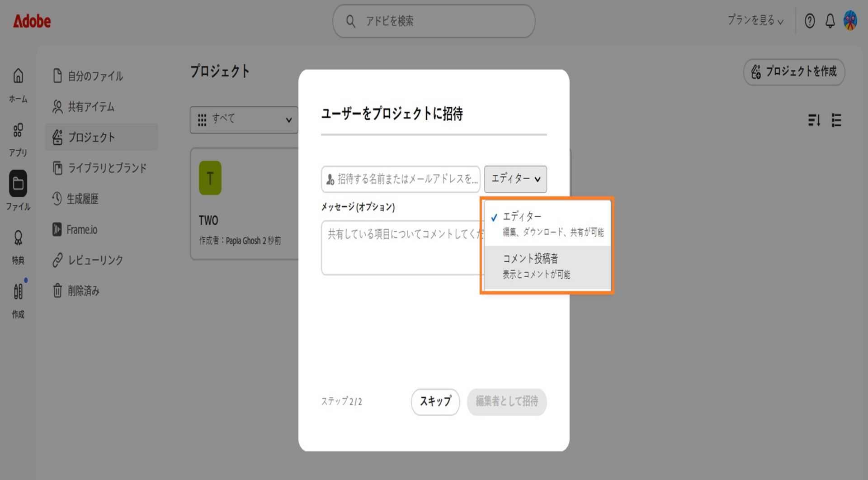Click the 作成者：Papia Ghosh text
Viewport: 868px width, 480px height.
230,241
